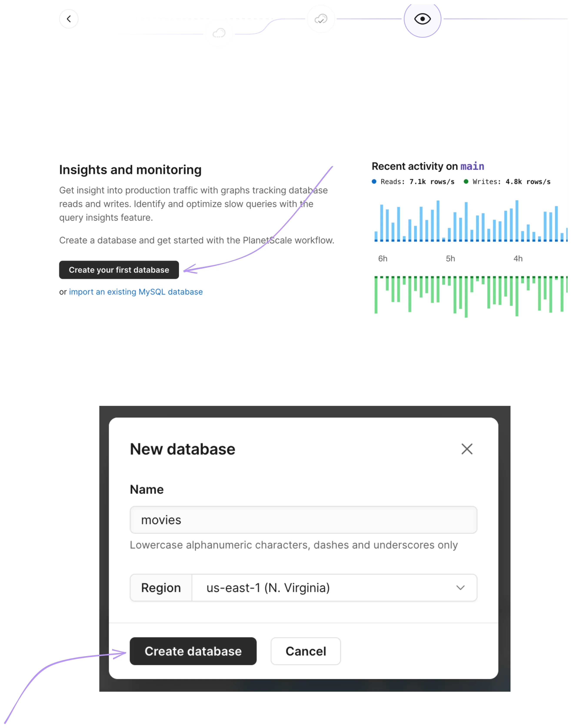Screen dimensions: 572x728
Task: Click the Insights and monitoring heading
Action: pyautogui.click(x=130, y=170)
